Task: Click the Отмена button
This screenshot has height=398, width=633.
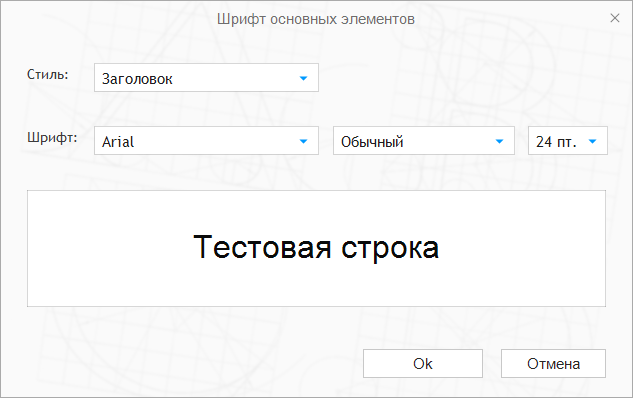Action: pos(553,364)
